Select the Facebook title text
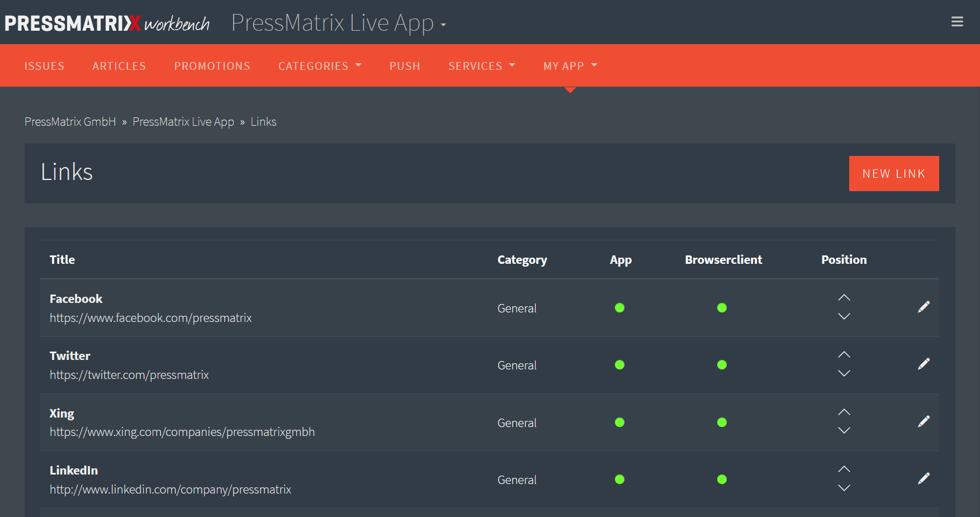Image resolution: width=980 pixels, height=517 pixels. click(76, 299)
